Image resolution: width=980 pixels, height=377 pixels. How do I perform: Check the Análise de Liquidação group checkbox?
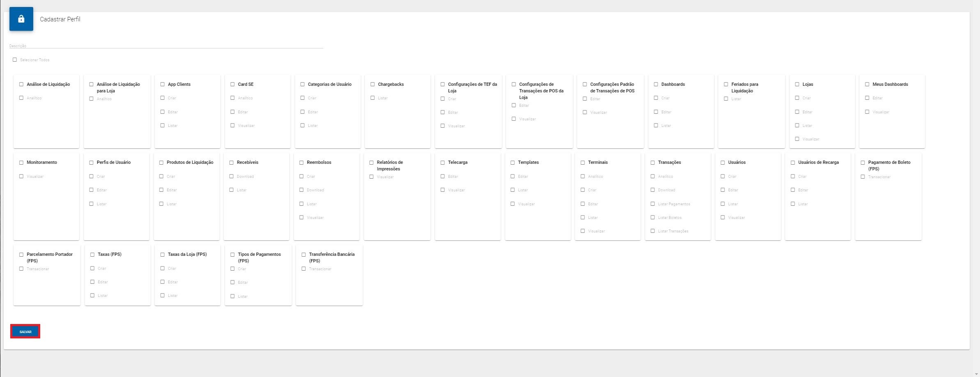[21, 84]
